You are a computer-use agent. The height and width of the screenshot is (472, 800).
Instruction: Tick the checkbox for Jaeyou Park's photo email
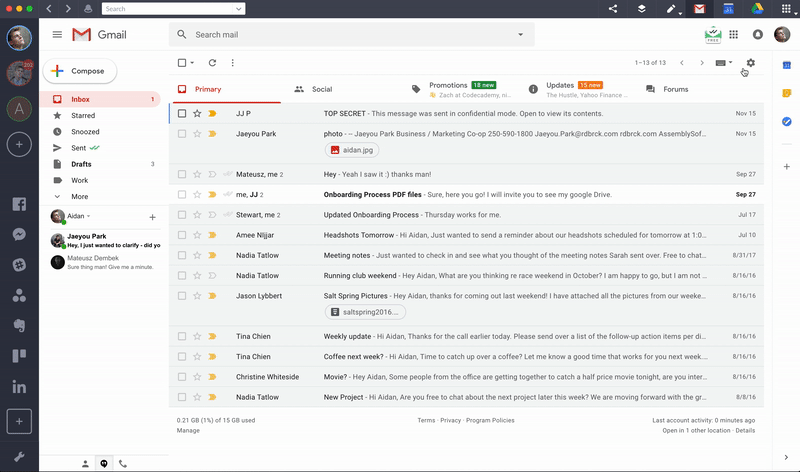[x=182, y=134]
